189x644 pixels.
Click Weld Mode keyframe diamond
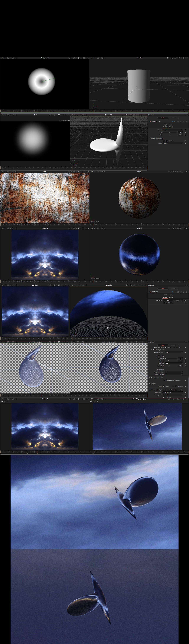tap(185, 301)
